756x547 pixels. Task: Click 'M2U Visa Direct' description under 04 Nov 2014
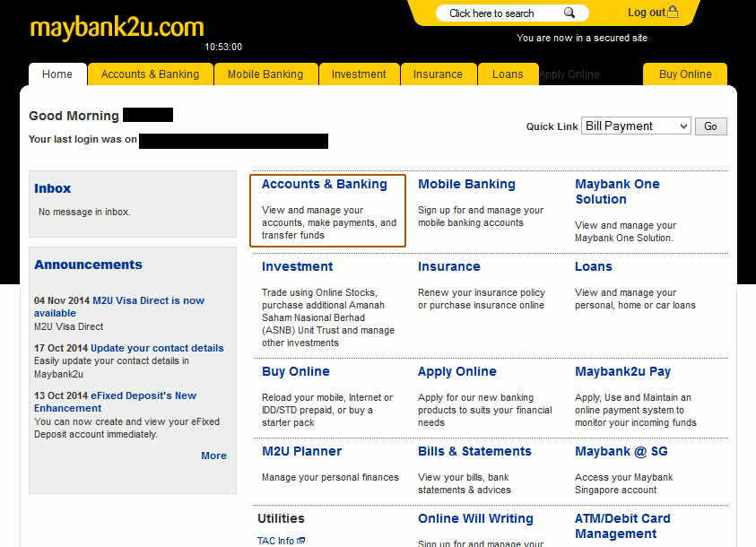pos(68,326)
